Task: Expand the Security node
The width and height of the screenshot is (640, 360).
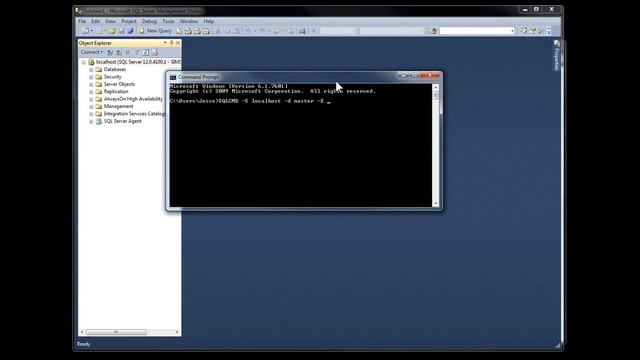Action: pos(91,77)
